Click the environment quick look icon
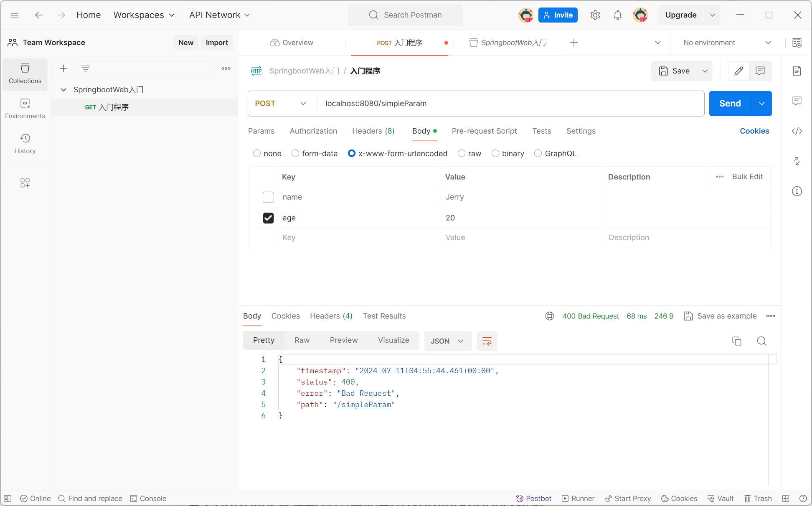 point(797,43)
